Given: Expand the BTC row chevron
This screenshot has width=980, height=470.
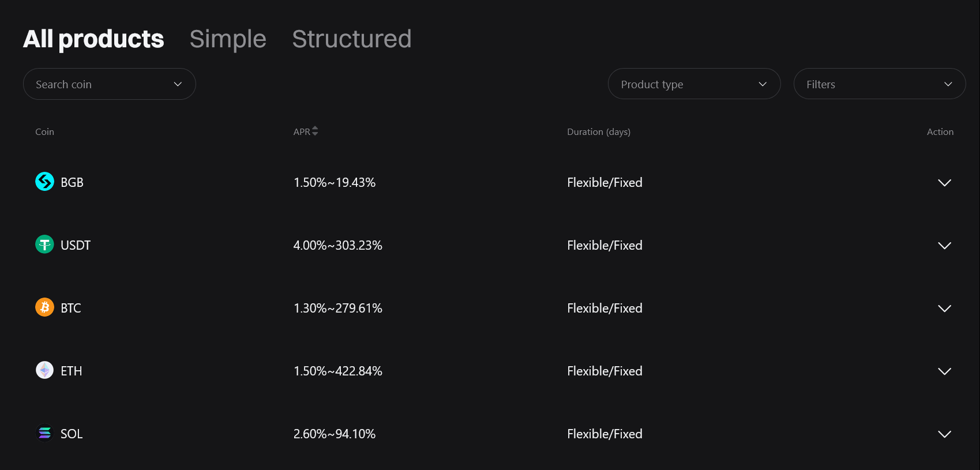Looking at the screenshot, I should 944,309.
